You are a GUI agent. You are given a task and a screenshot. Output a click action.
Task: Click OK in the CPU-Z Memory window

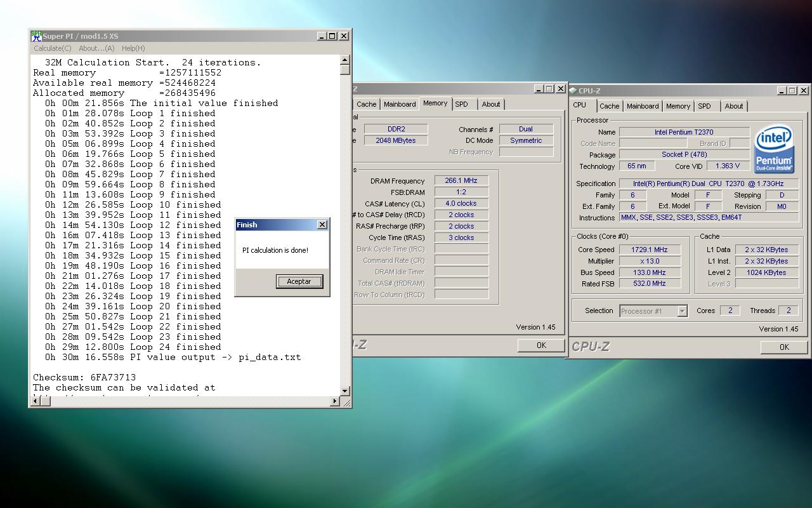(541, 345)
